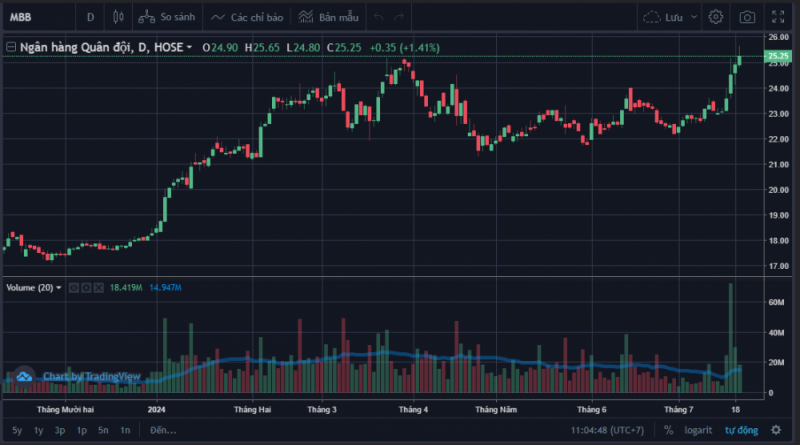Image resolution: width=800 pixels, height=445 pixels.
Task: Toggle percentage scale with the % button
Action: point(668,430)
